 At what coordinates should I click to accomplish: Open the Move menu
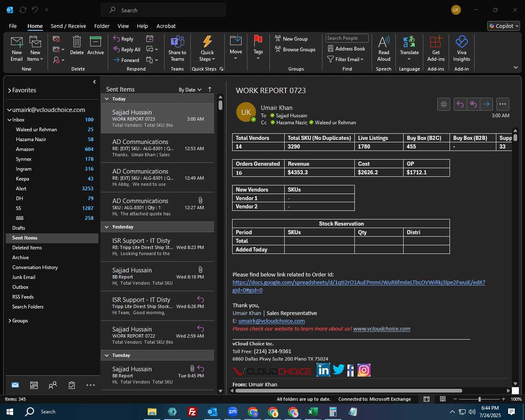coord(236,48)
